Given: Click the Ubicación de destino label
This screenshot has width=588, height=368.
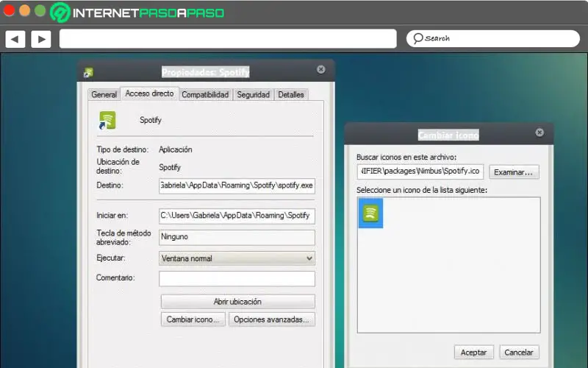Looking at the screenshot, I should pyautogui.click(x=118, y=166).
